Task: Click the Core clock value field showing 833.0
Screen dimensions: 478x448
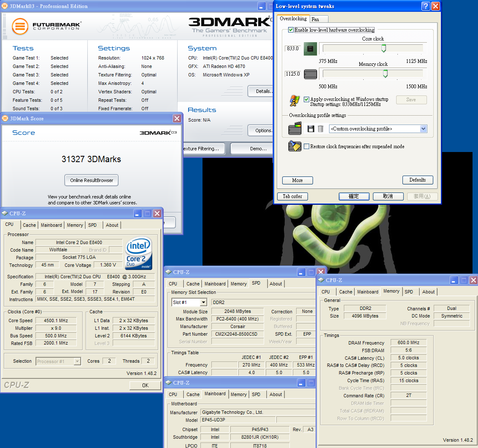Action: coord(292,49)
